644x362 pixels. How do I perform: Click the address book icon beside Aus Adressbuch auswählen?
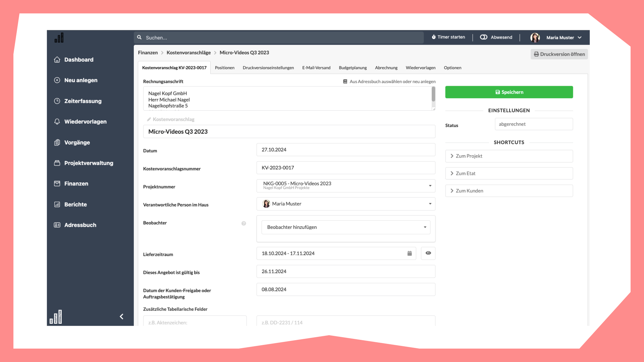tap(345, 81)
